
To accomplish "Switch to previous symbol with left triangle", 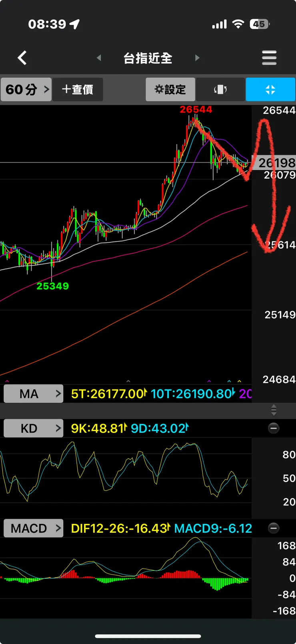I will [x=99, y=58].
